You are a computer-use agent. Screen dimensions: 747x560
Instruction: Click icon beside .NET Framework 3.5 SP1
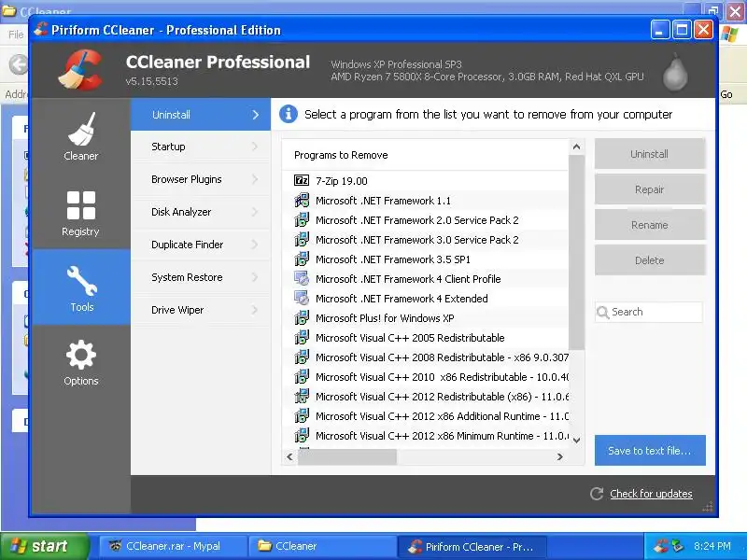coord(302,259)
